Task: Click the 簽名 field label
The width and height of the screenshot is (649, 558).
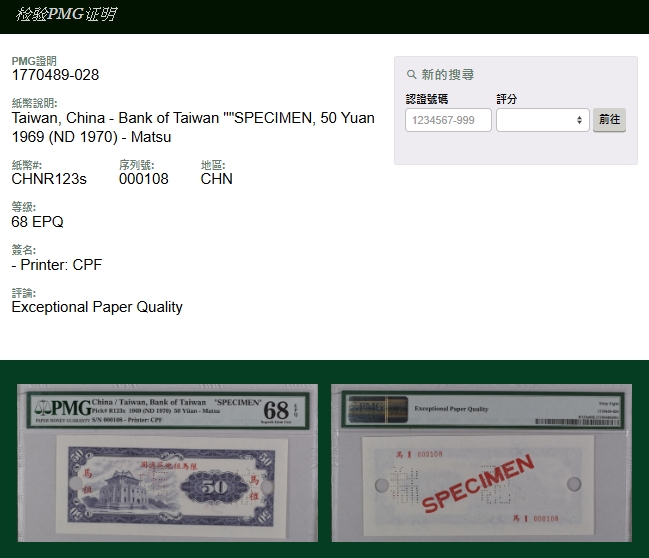Action: pos(24,250)
